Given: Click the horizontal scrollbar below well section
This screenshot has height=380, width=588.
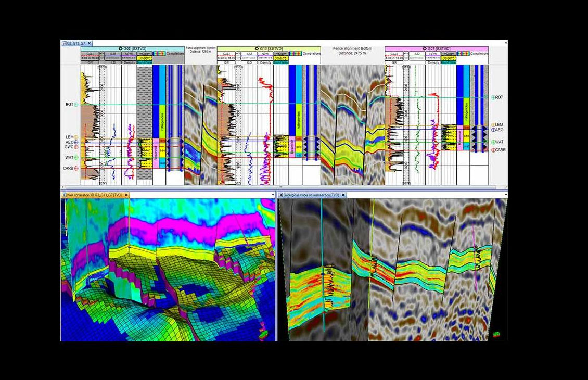Looking at the screenshot, I should point(281,187).
